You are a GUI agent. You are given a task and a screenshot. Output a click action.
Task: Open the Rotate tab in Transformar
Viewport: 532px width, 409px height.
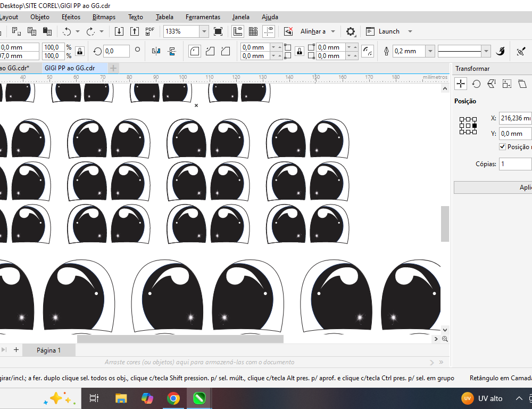point(476,84)
